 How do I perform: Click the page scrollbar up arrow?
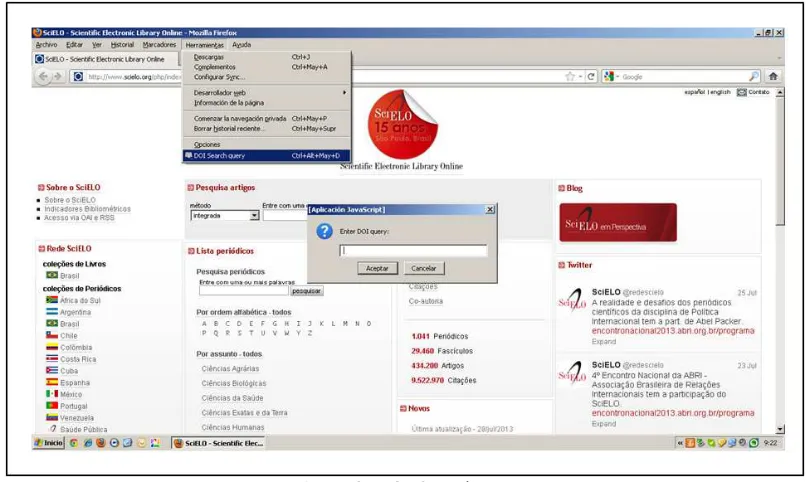[x=780, y=92]
